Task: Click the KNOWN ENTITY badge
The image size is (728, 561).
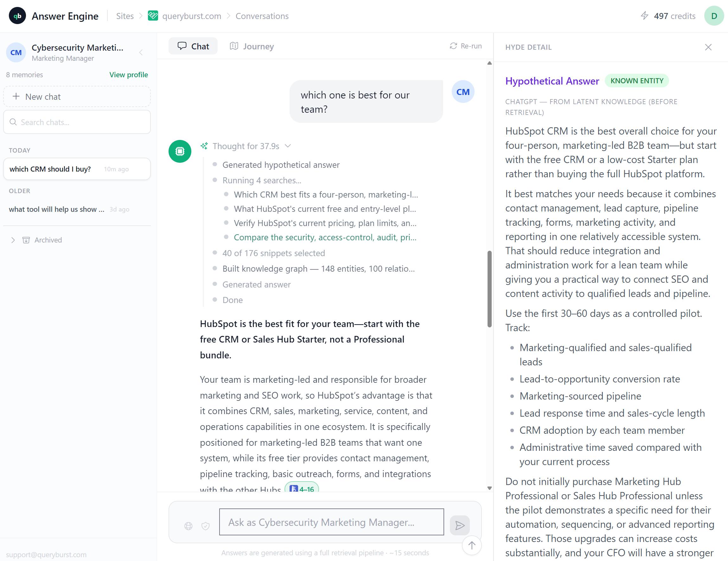Action: click(637, 81)
